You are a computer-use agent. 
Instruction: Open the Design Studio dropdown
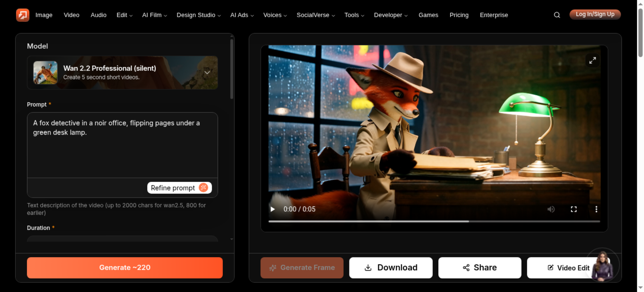199,15
